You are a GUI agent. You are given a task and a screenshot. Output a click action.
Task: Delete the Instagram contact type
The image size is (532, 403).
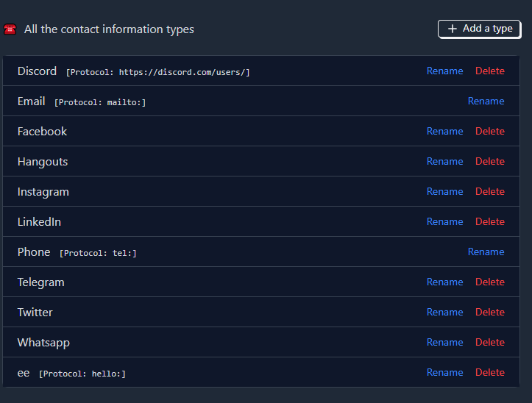coord(490,192)
